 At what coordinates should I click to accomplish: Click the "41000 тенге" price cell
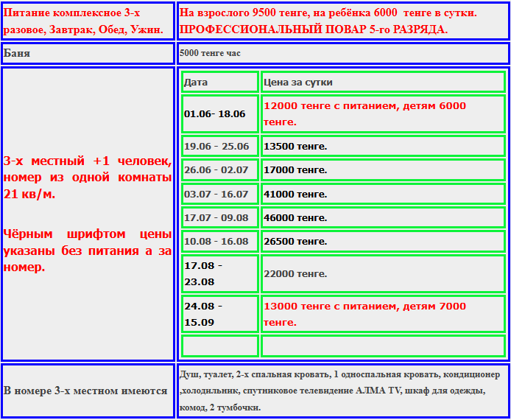tap(295, 195)
